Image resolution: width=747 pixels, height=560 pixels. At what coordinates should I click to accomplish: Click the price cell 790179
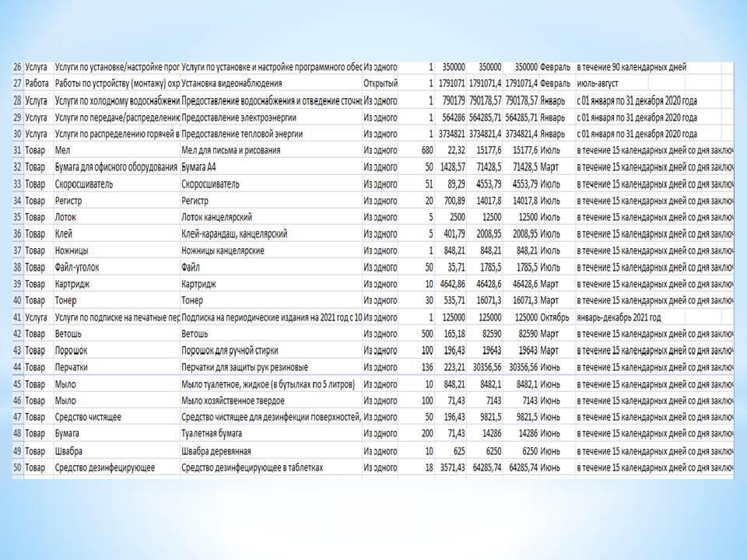point(453,100)
